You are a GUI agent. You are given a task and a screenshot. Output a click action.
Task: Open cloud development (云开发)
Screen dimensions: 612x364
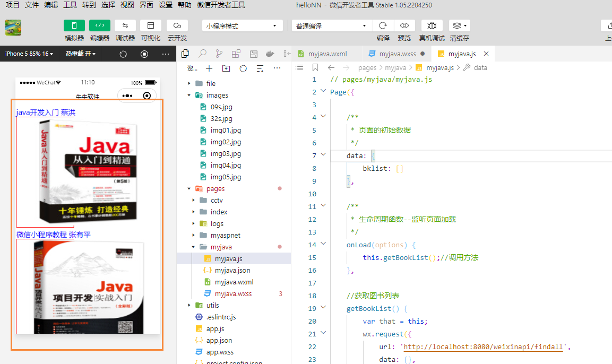[x=177, y=25]
